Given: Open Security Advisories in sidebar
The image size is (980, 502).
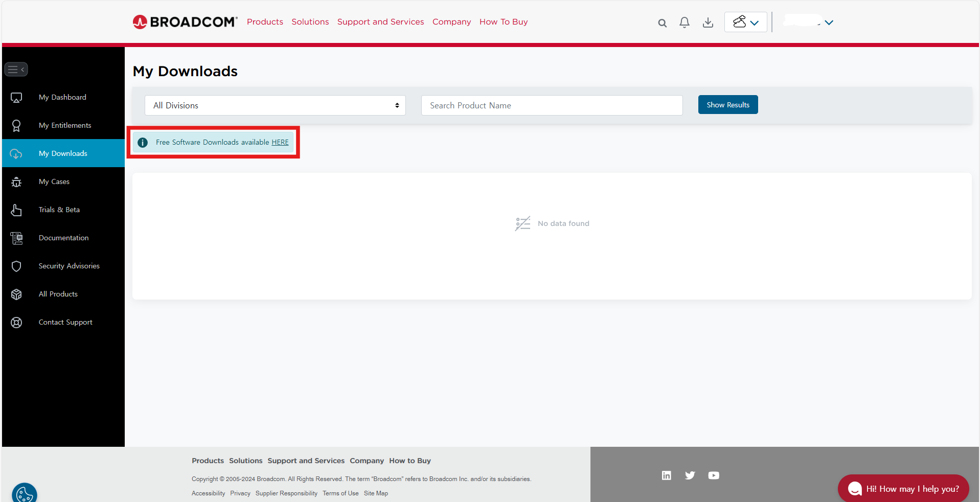Looking at the screenshot, I should click(x=63, y=266).
